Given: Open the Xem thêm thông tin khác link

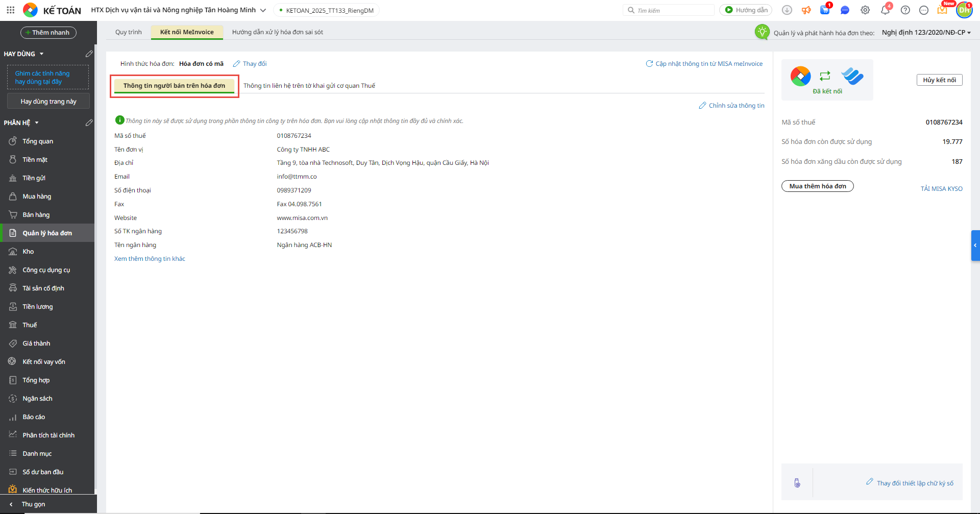Looking at the screenshot, I should click(150, 259).
